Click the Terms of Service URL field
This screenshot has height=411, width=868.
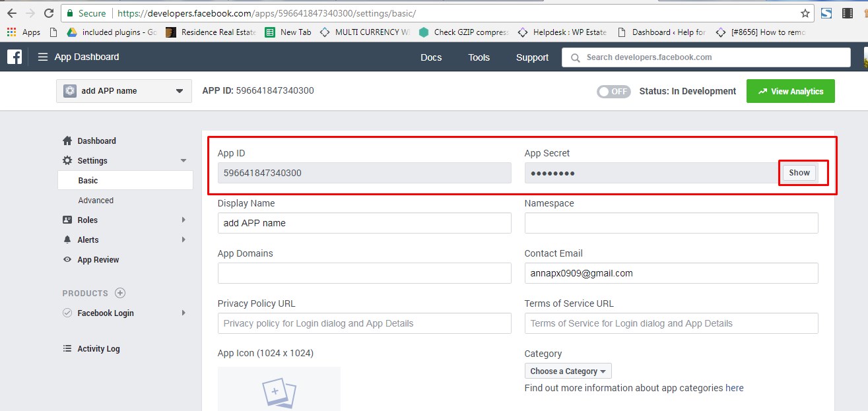[x=671, y=323]
